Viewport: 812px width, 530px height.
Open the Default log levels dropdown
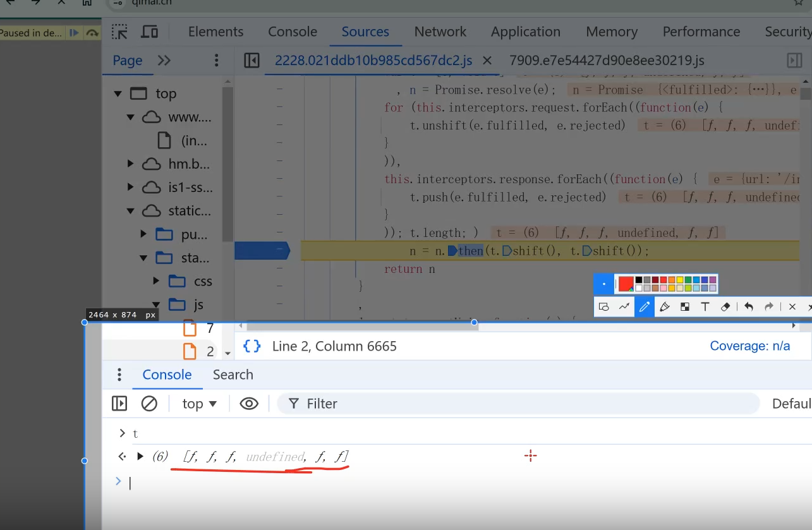coord(791,404)
